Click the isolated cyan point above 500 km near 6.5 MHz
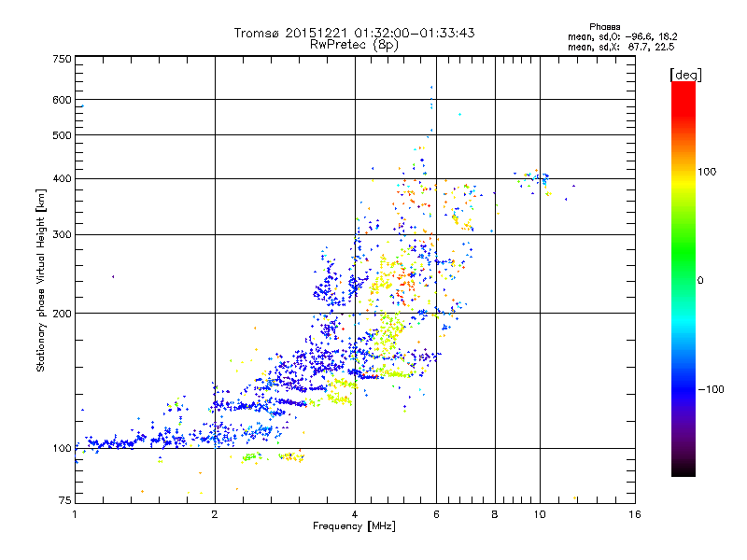The image size is (747, 560). click(x=459, y=114)
